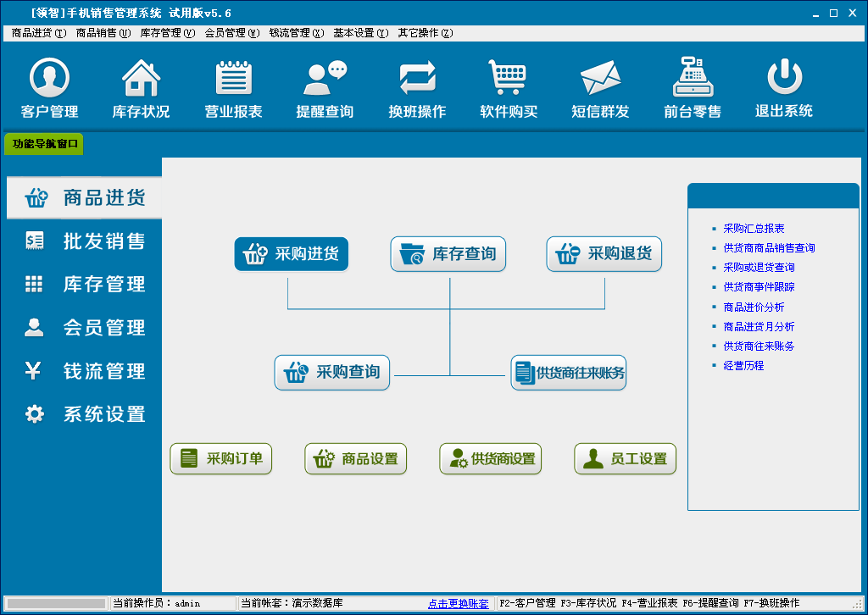This screenshot has width=868, height=615.
Task: Click 点击更换账套 link in status bar
Action: click(x=458, y=604)
